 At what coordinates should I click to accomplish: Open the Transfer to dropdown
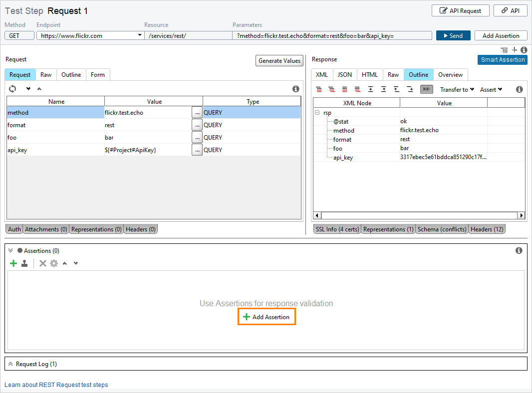457,89
